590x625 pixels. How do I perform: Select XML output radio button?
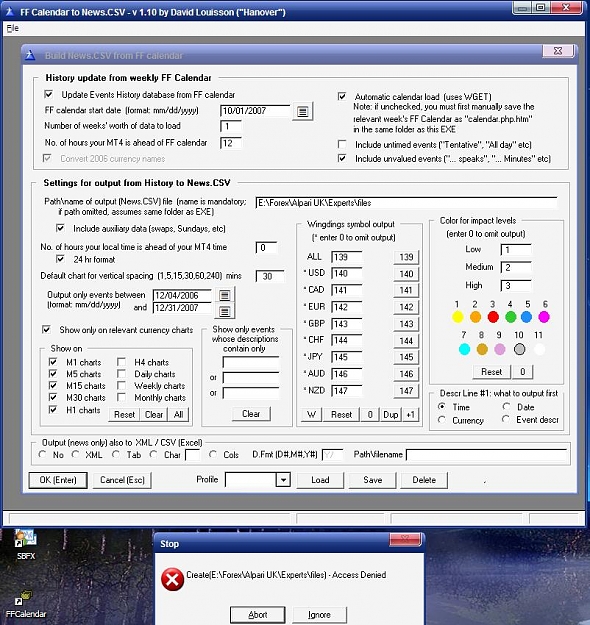click(x=75, y=454)
